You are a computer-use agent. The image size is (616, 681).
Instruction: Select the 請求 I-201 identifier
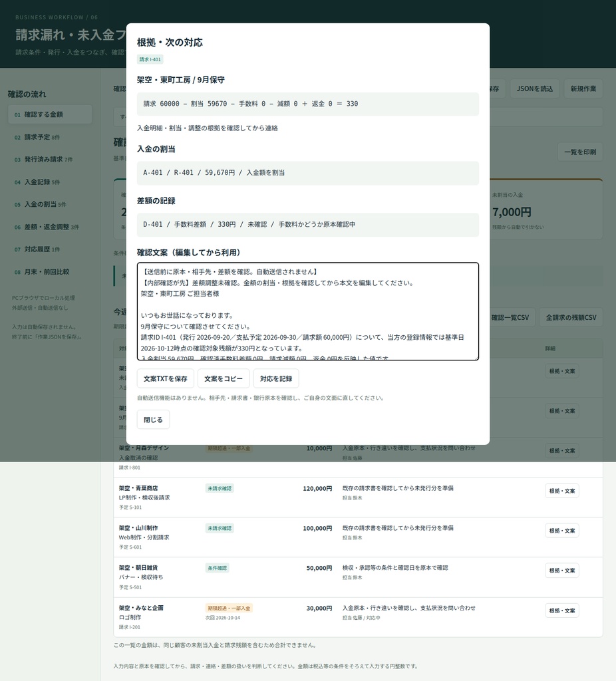tap(130, 627)
